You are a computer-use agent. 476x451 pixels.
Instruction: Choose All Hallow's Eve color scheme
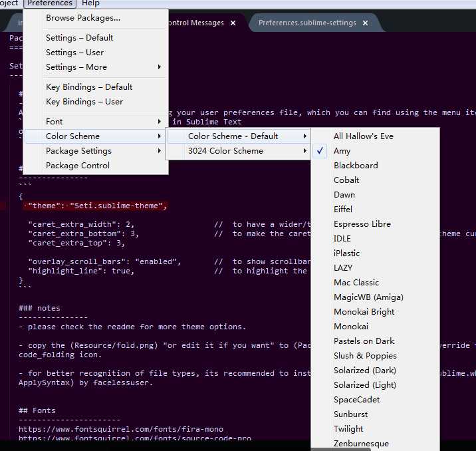pyautogui.click(x=375, y=136)
